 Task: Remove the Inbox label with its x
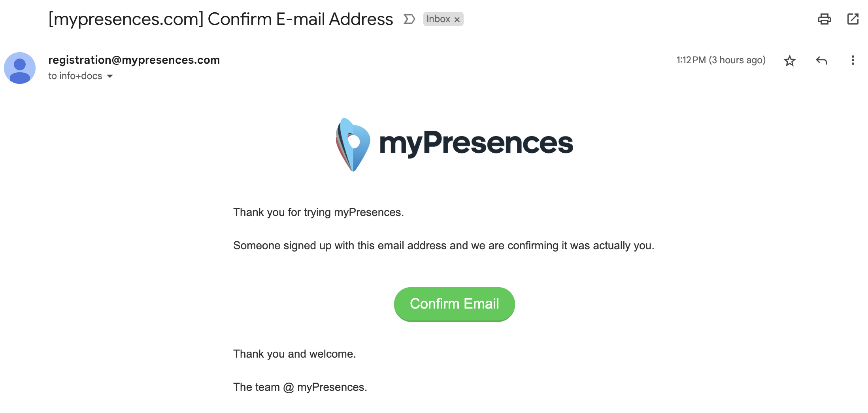457,19
